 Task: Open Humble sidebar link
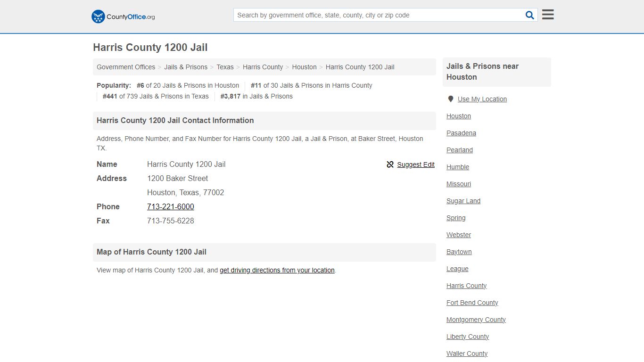(x=458, y=167)
